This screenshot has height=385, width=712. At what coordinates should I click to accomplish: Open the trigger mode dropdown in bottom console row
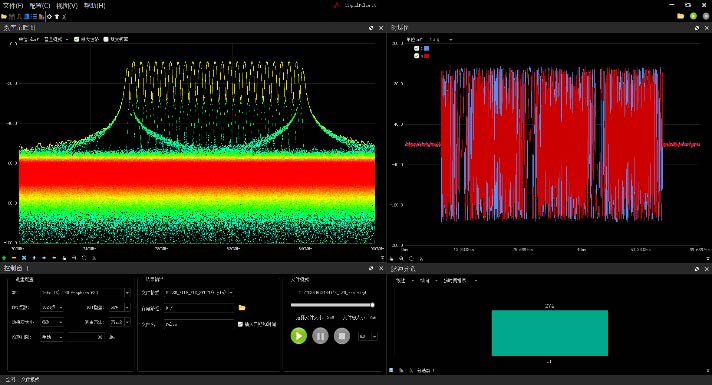pos(52,337)
